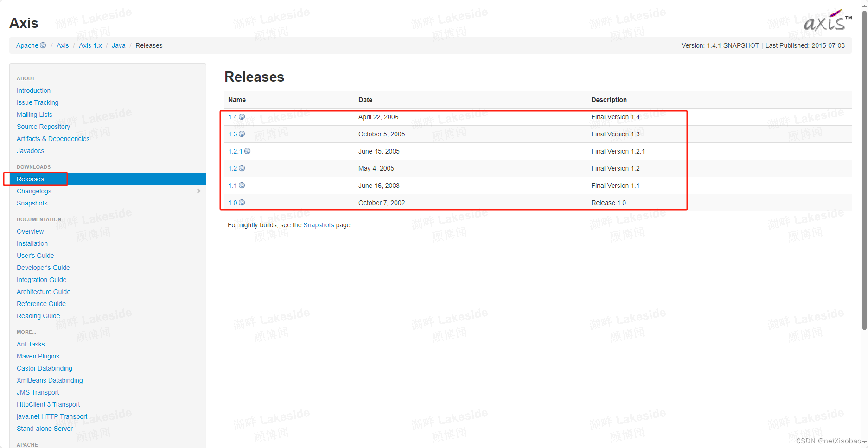This screenshot has width=868, height=448.
Task: Expand the Changelogs submenu chevron
Action: (199, 191)
